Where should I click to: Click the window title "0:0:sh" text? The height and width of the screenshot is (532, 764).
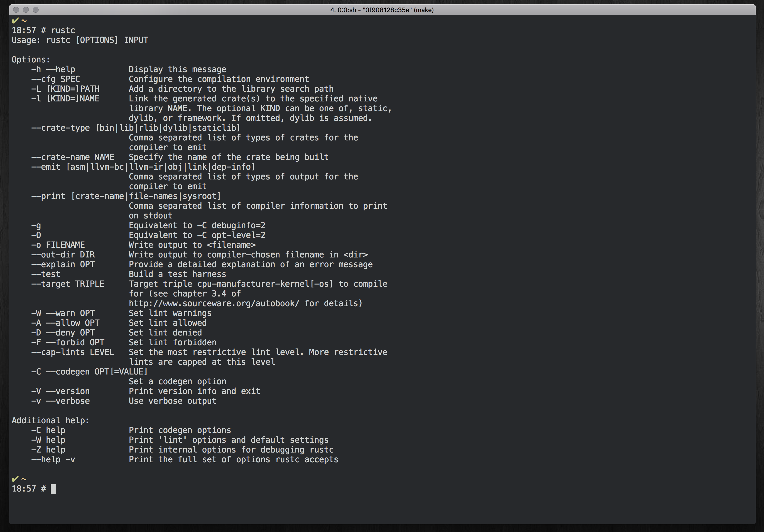(347, 10)
